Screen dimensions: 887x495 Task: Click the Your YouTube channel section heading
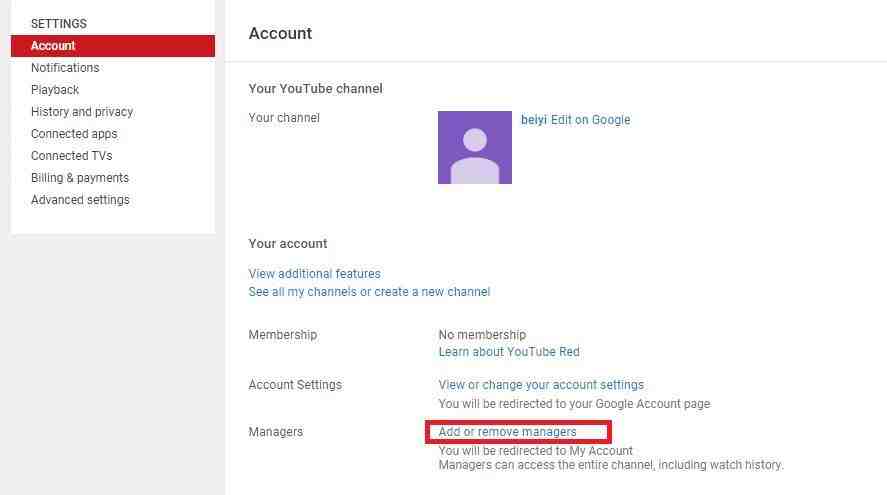pyautogui.click(x=315, y=89)
